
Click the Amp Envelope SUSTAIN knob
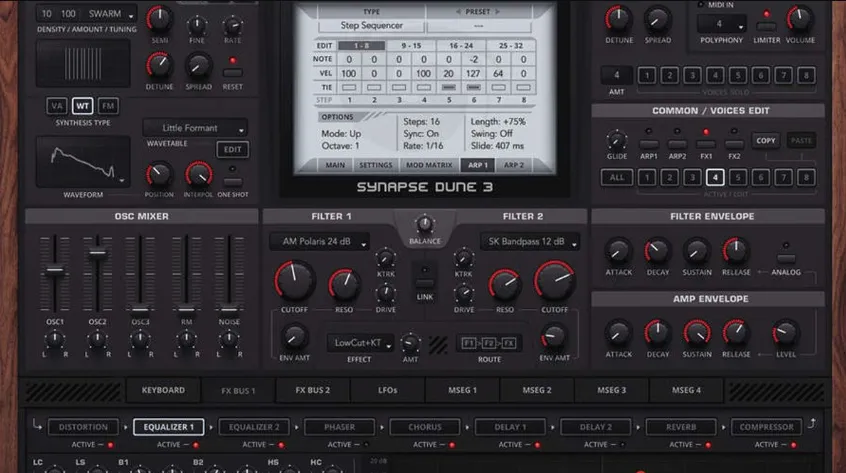pyautogui.click(x=697, y=333)
